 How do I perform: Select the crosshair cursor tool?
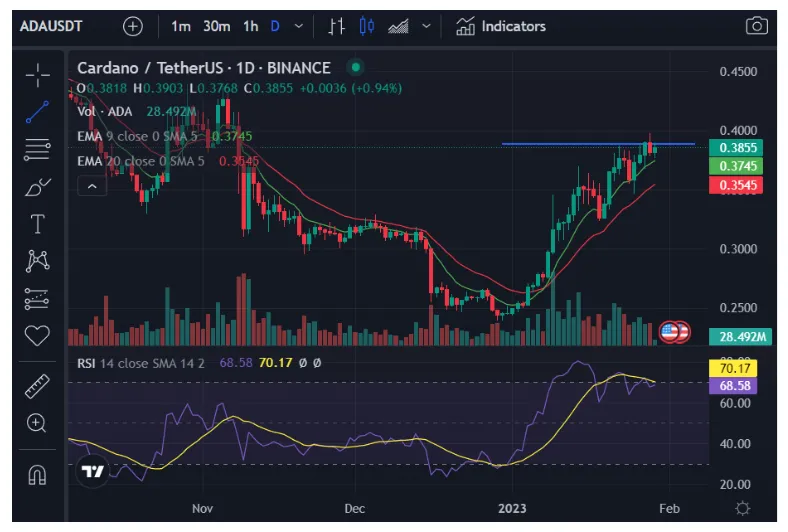point(38,75)
